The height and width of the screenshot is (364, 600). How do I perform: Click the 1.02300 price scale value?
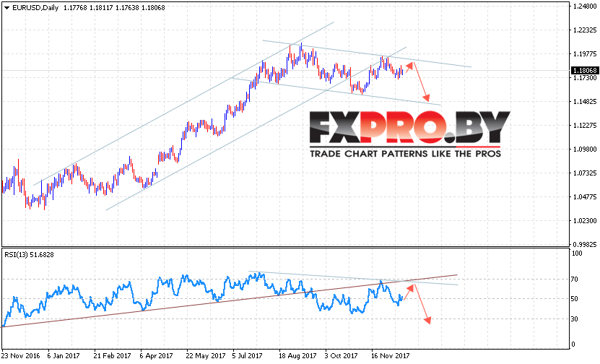click(585, 220)
